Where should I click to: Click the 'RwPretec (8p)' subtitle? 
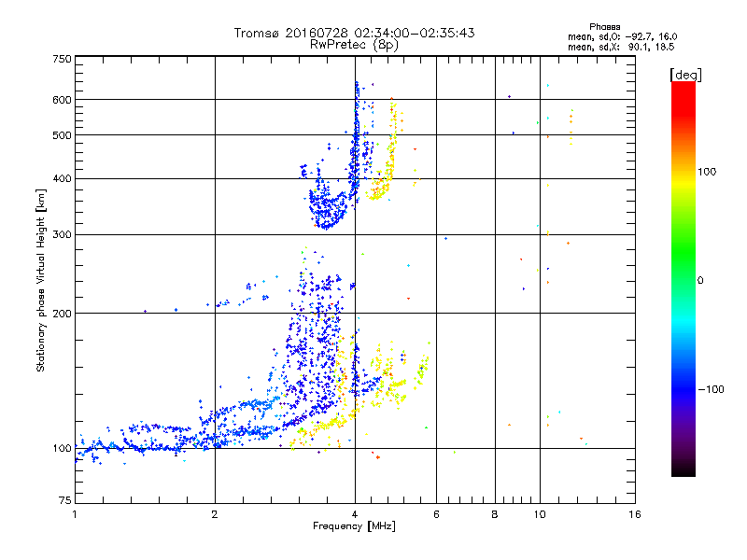pyautogui.click(x=354, y=45)
